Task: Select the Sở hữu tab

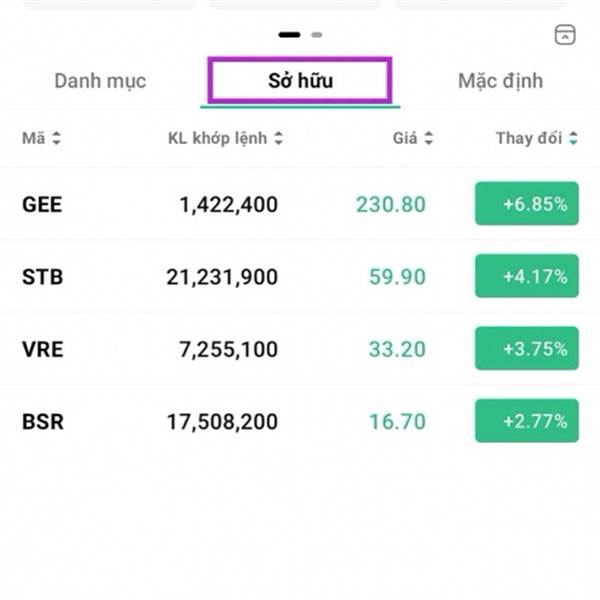Action: pos(300,81)
